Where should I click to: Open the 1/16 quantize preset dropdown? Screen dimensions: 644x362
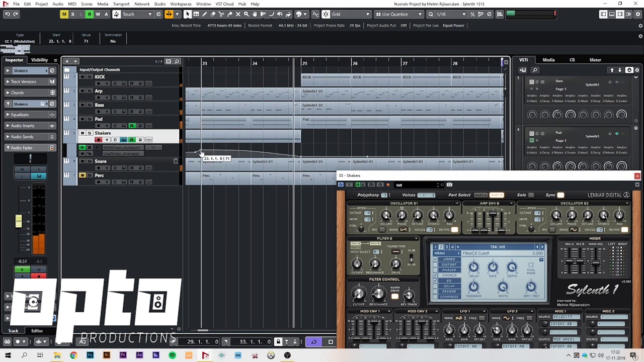click(451, 14)
